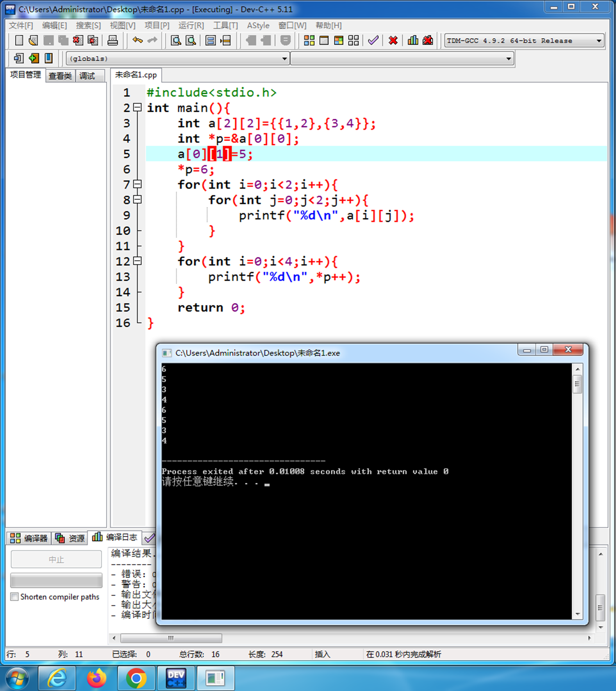Switch to the 编译日志 bottom tab
This screenshot has height=691, width=616.
(x=115, y=537)
